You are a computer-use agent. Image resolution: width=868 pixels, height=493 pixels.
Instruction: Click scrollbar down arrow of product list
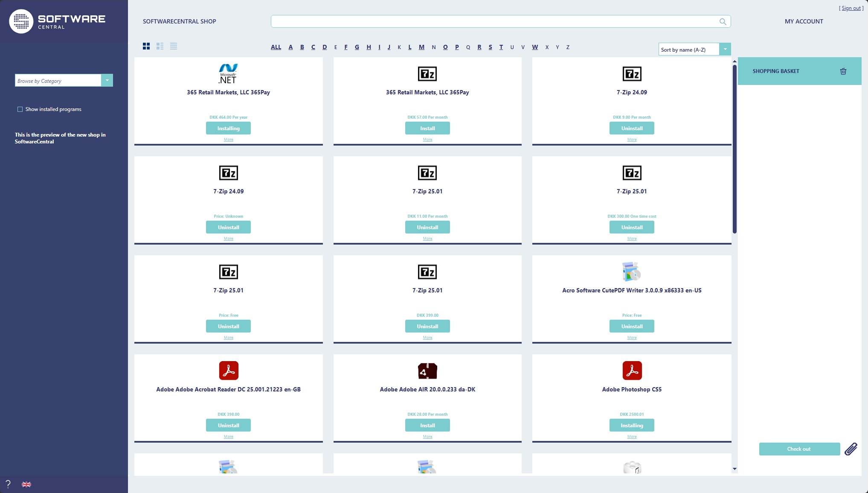pyautogui.click(x=734, y=469)
